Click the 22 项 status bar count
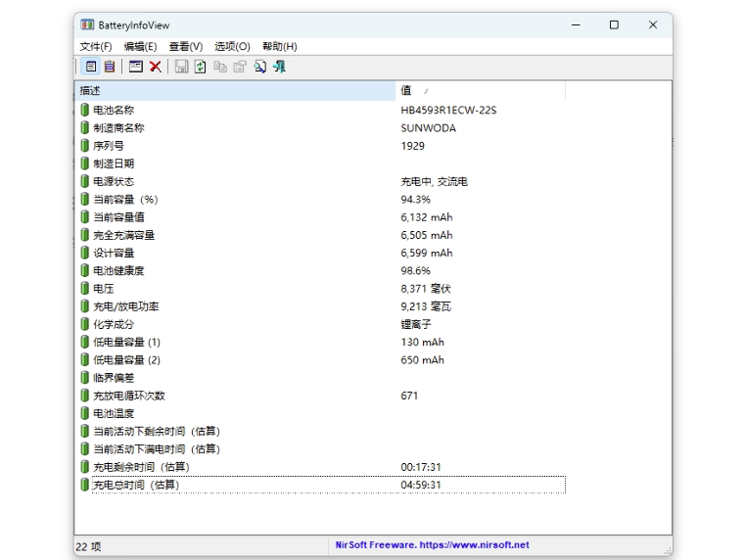744x560 pixels. click(x=88, y=546)
